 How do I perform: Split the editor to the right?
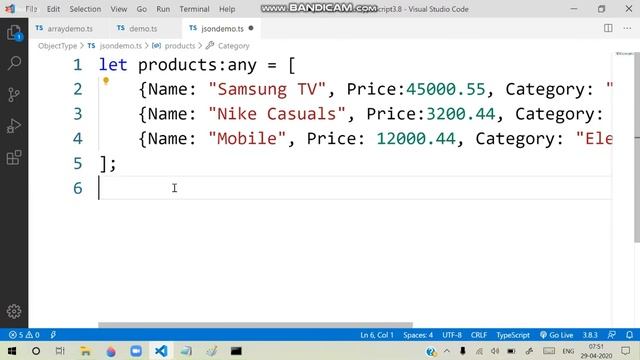608,28
